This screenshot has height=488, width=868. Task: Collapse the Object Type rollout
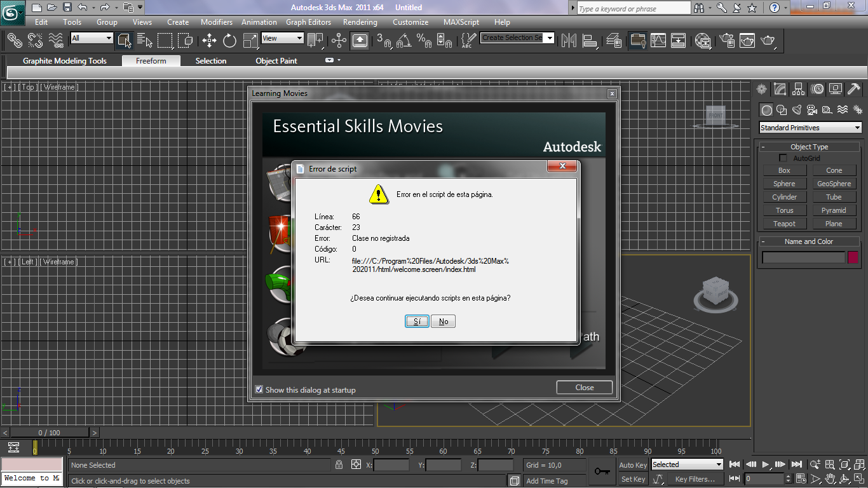tap(809, 147)
